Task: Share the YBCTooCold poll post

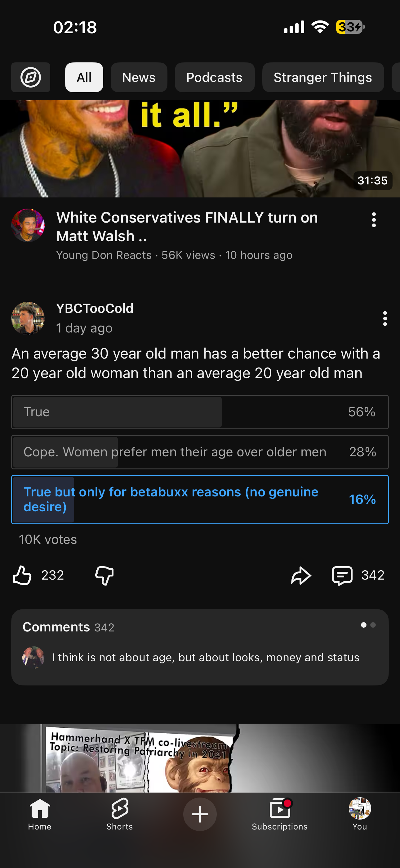Action: [x=301, y=575]
